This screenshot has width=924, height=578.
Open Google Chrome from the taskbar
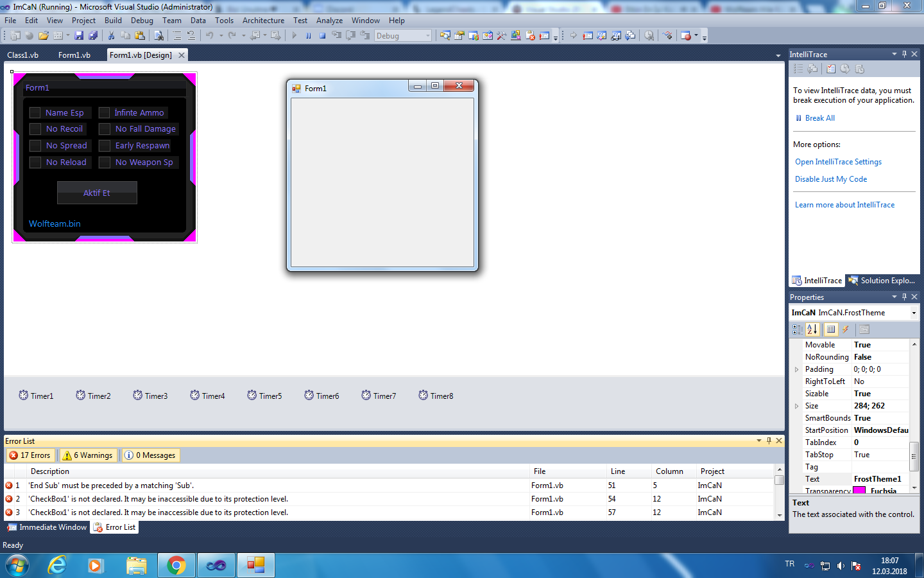click(176, 565)
